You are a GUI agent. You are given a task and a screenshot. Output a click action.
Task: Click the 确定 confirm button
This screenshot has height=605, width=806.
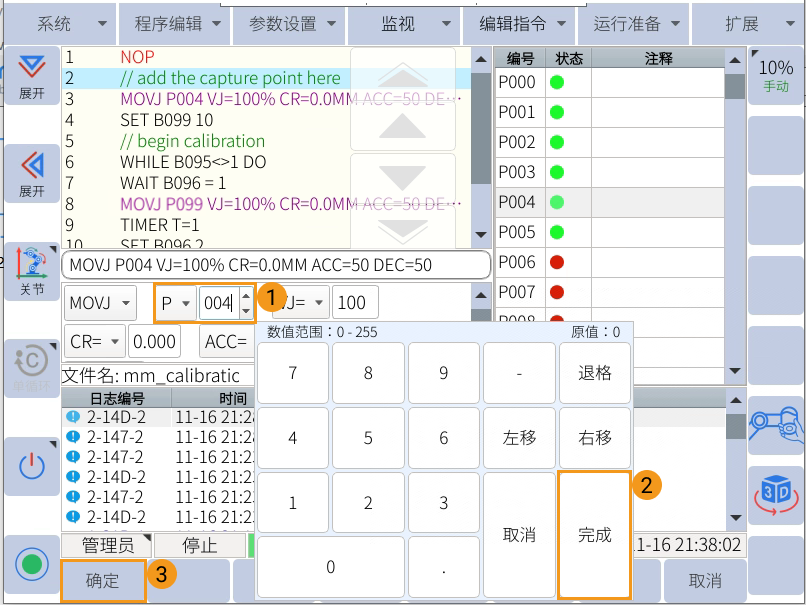click(103, 581)
